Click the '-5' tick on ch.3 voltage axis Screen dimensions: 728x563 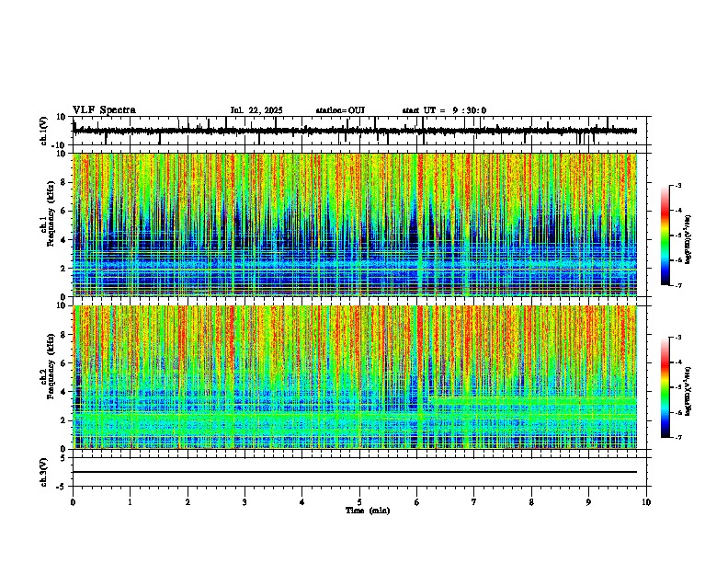coord(61,487)
